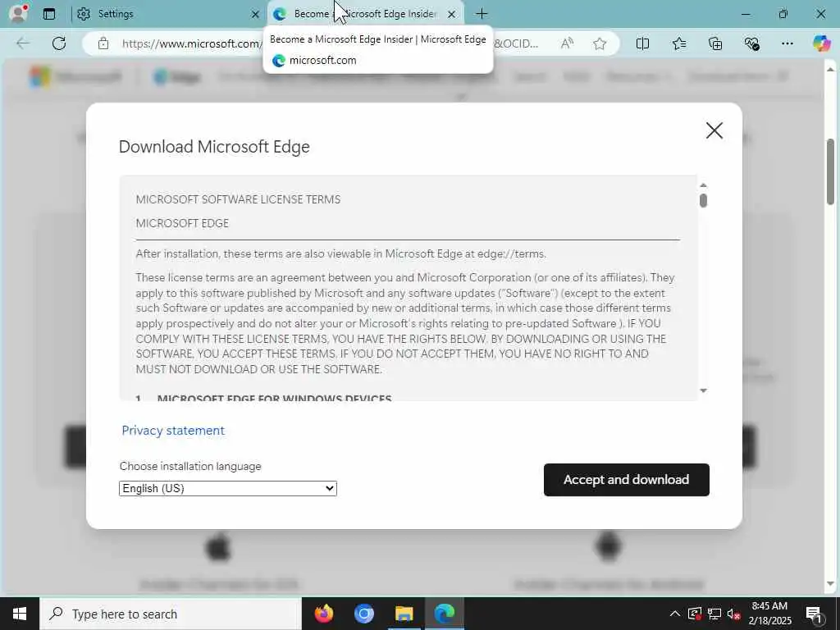The width and height of the screenshot is (840, 630).
Task: Open the tab actions menu icon
Action: pos(49,14)
